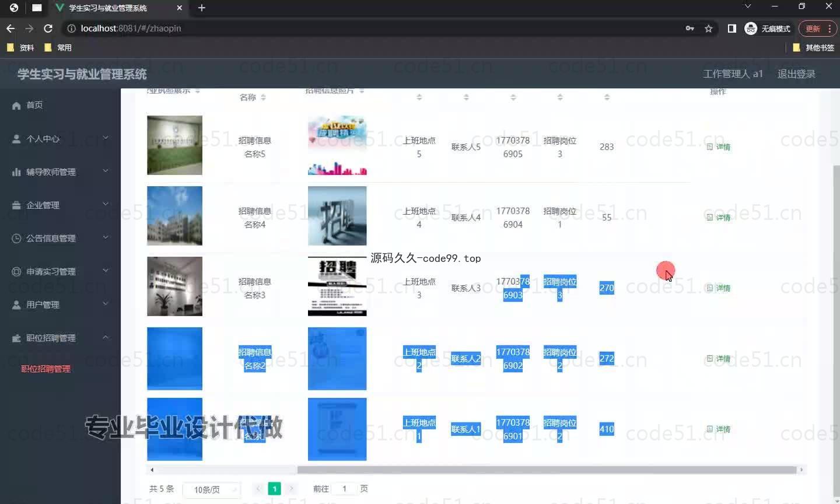
Task: Click the briefcase icon beside 企业管理
Action: [16, 205]
